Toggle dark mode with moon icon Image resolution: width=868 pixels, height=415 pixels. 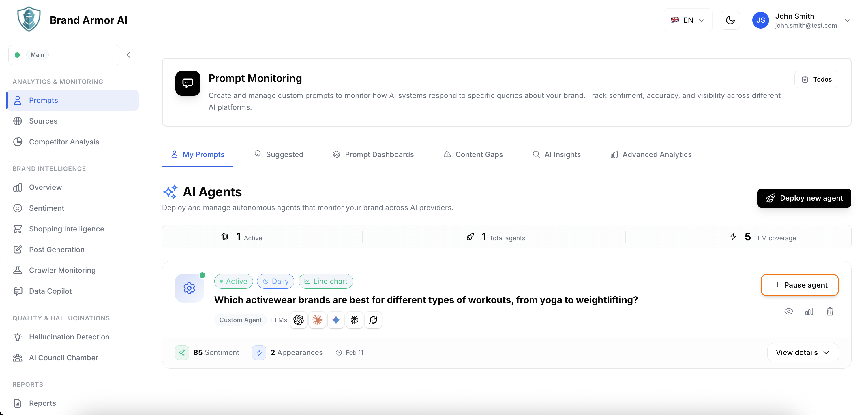[730, 20]
